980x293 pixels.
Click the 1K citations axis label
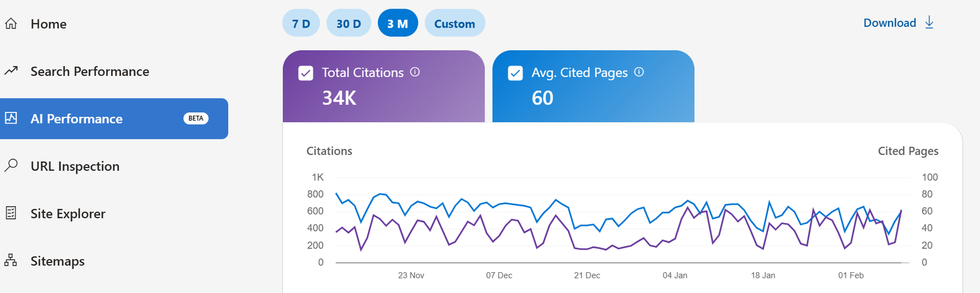click(318, 177)
